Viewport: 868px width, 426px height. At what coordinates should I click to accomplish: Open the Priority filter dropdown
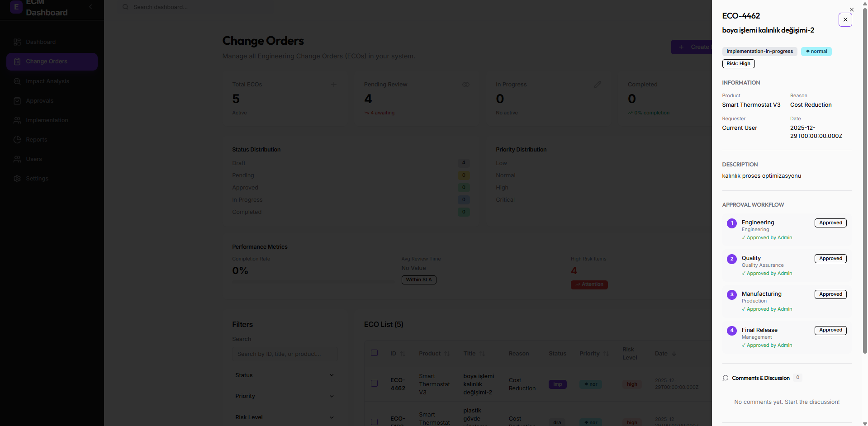[x=285, y=396]
